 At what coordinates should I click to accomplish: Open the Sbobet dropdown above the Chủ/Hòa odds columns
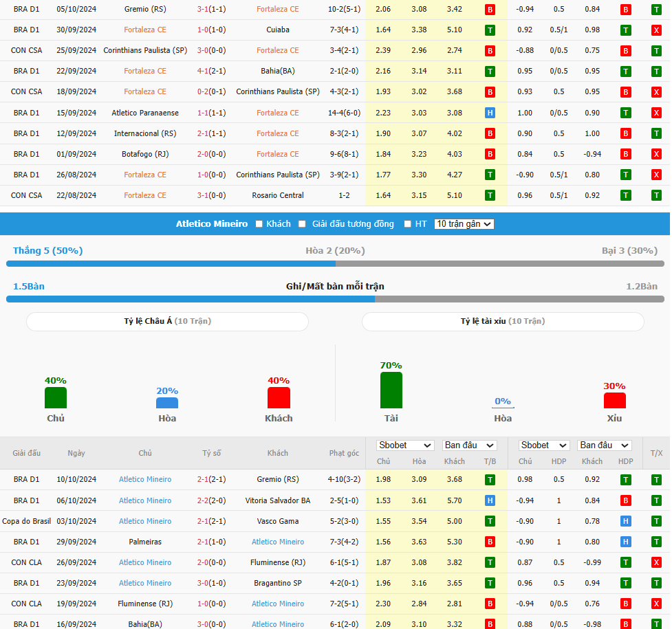pos(405,445)
